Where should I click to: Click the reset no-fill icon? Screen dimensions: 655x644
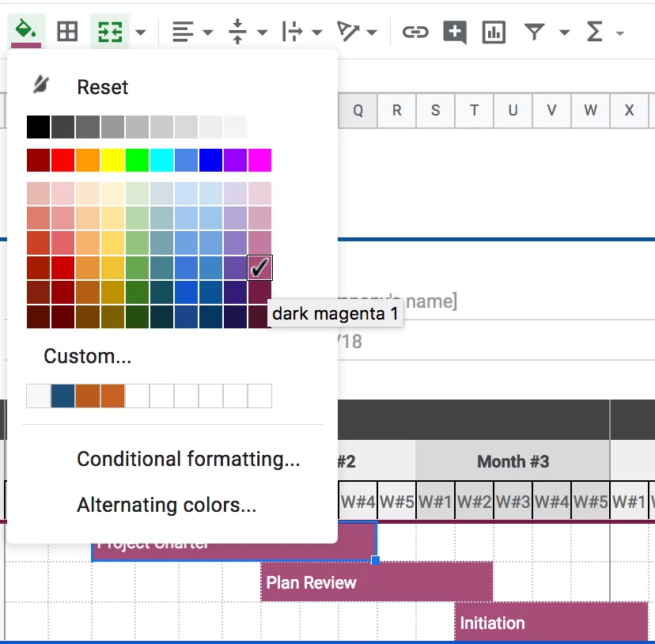41,85
